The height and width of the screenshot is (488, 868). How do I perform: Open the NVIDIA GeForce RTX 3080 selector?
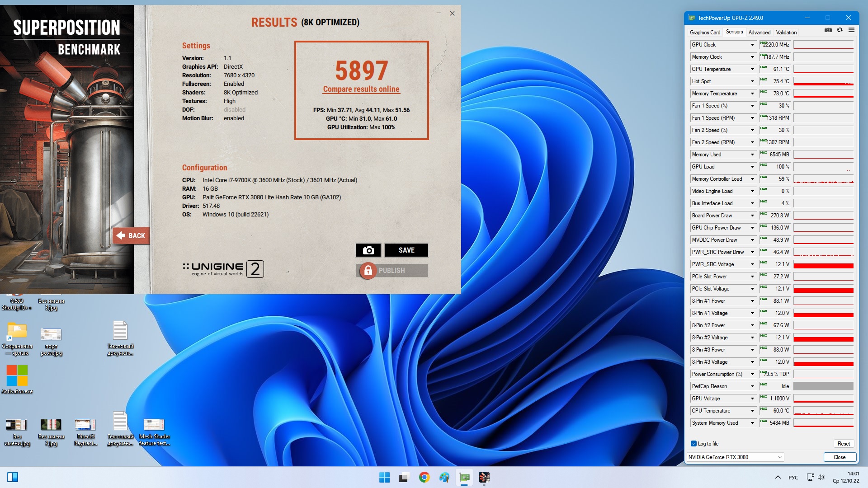click(735, 457)
